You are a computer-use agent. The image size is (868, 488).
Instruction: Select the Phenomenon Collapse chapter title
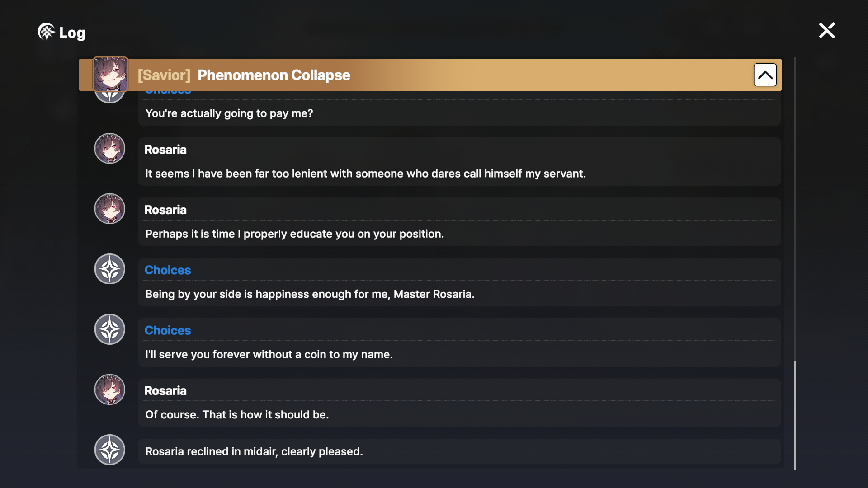pos(274,75)
